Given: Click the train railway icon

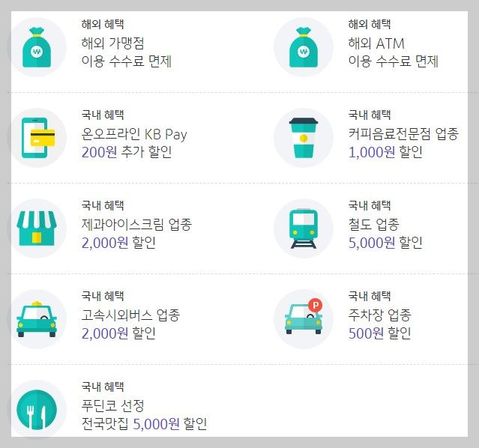Looking at the screenshot, I should (304, 228).
